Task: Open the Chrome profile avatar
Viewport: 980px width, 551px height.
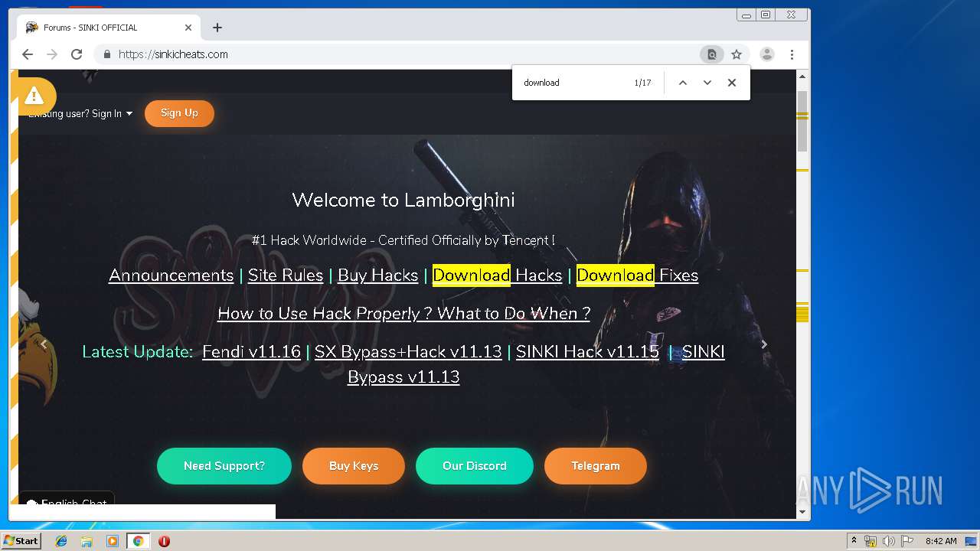Action: (x=767, y=54)
